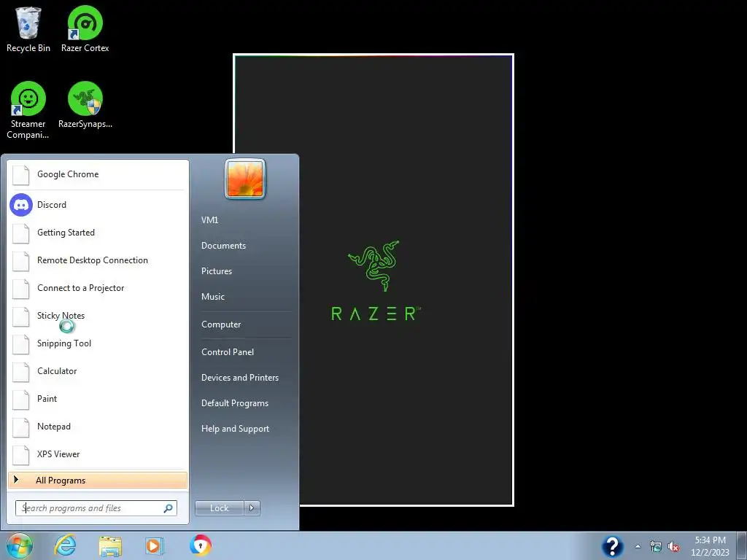
Task: Open the VM1 user folder link
Action: click(x=209, y=220)
